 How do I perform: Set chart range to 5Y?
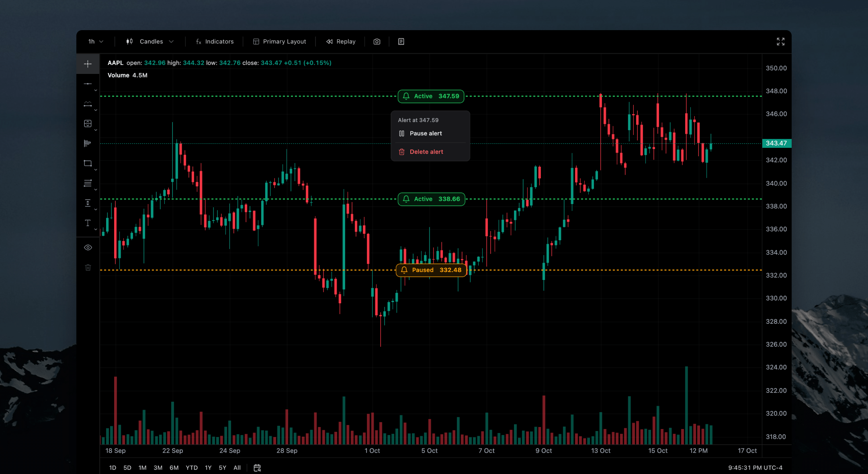click(x=223, y=468)
